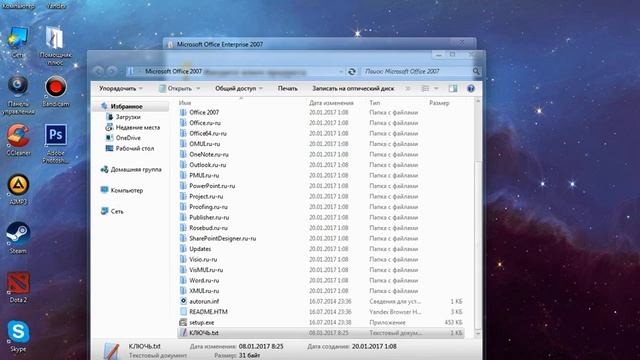Launch Skype from the desktop
This screenshot has width=640, height=360.
pyautogui.click(x=18, y=337)
